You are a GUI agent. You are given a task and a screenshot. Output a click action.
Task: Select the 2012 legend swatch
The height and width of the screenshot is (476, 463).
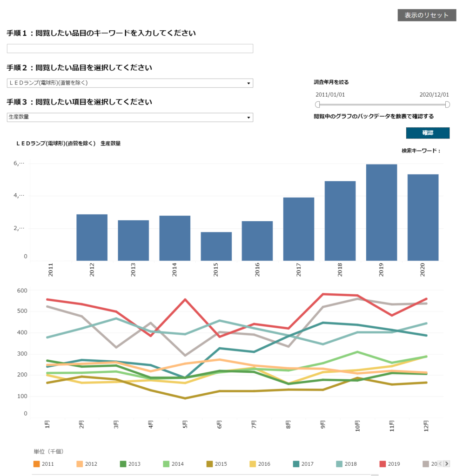coord(80,463)
